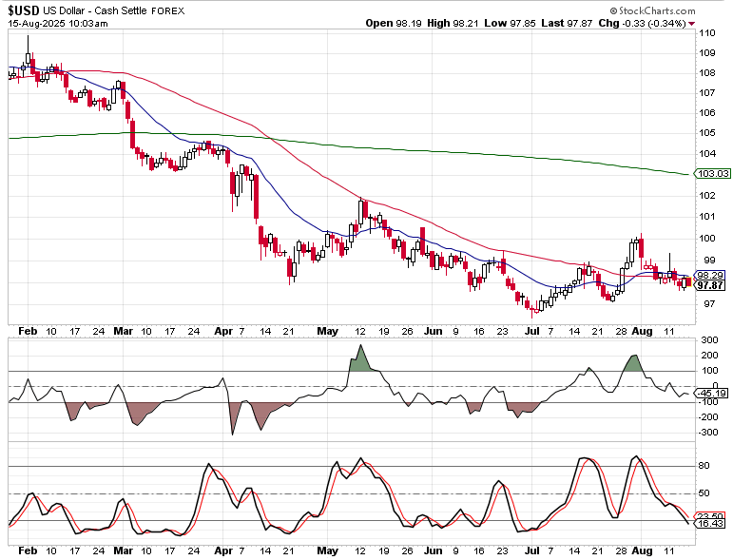Screen dimensions: 733x560
Task: Click the -45.19 CCI value label
Action: 711,393
